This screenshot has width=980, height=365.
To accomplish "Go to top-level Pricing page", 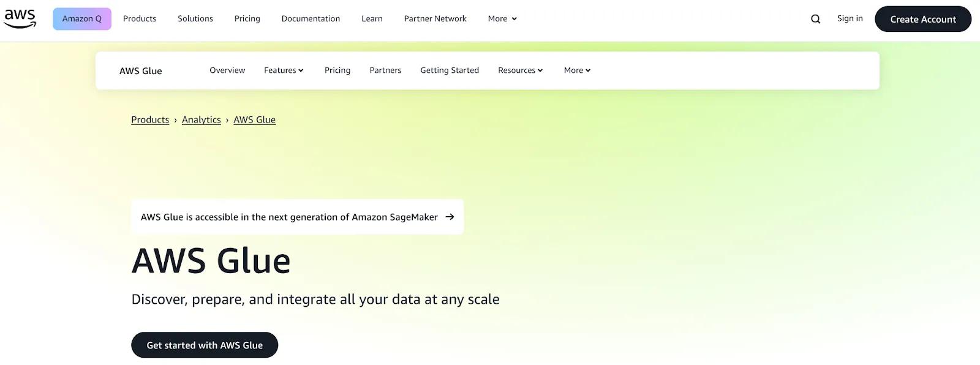I will tap(247, 19).
